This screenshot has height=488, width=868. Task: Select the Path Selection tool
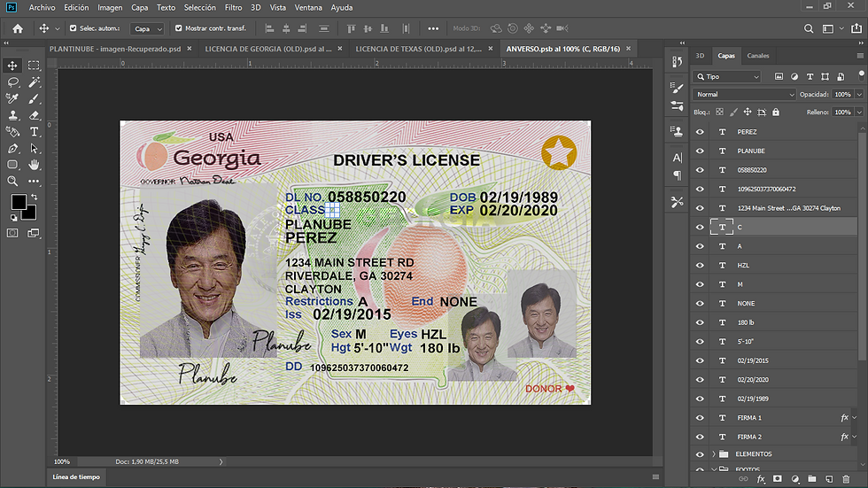(34, 148)
